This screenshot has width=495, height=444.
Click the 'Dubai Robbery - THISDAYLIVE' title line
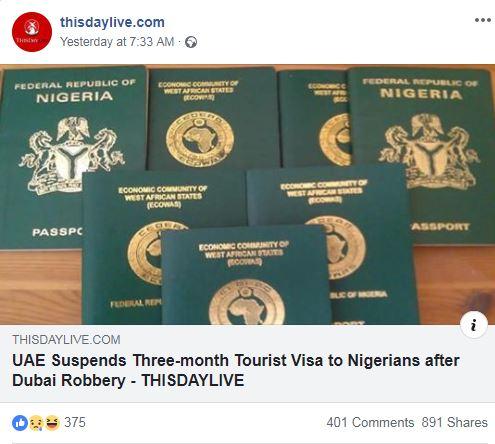pos(128,380)
